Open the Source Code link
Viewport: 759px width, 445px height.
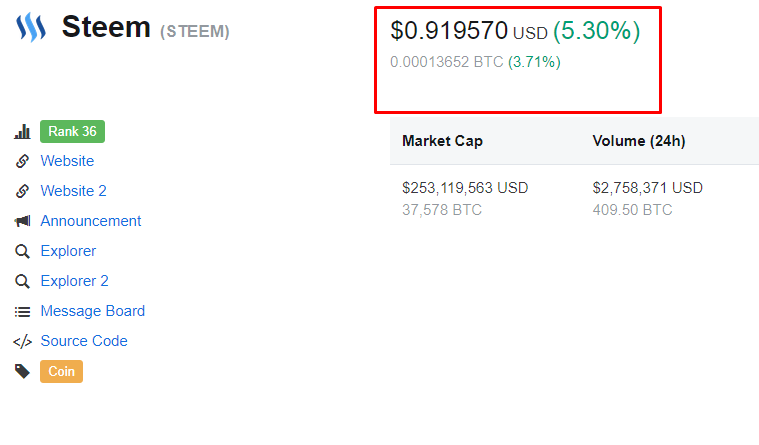point(84,341)
